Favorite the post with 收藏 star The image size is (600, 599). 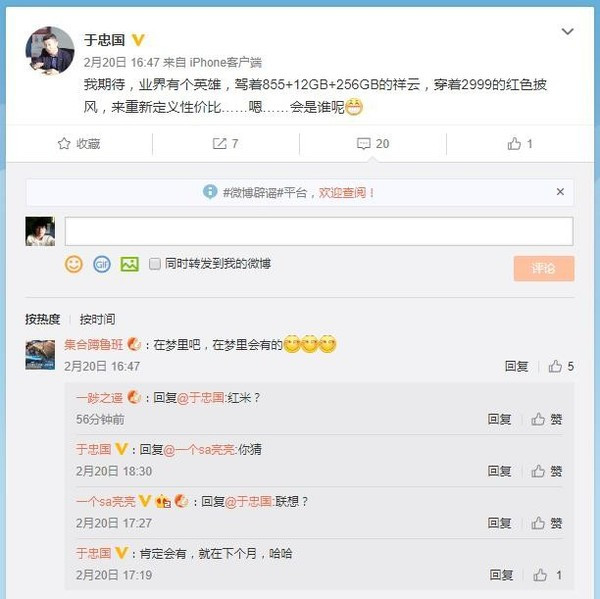coord(80,144)
